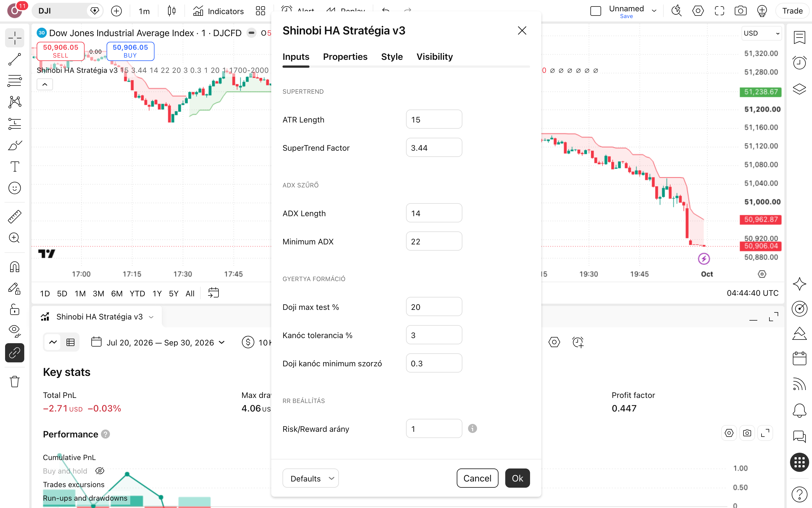Toggle hide all drawings eye icon
This screenshot has width=812, height=508.
[x=15, y=331]
